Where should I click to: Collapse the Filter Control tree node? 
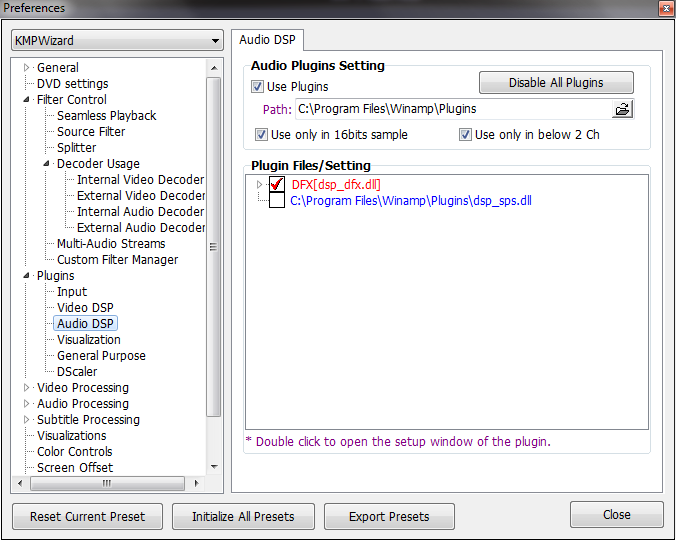tap(26, 100)
